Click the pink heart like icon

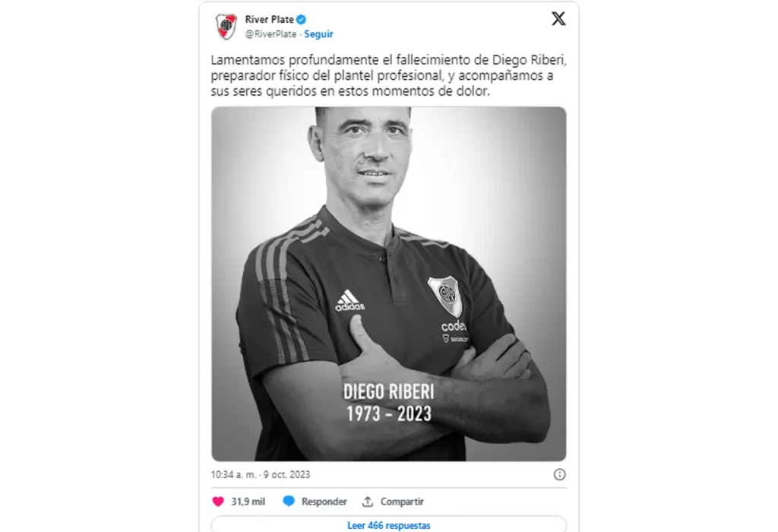[x=218, y=502]
